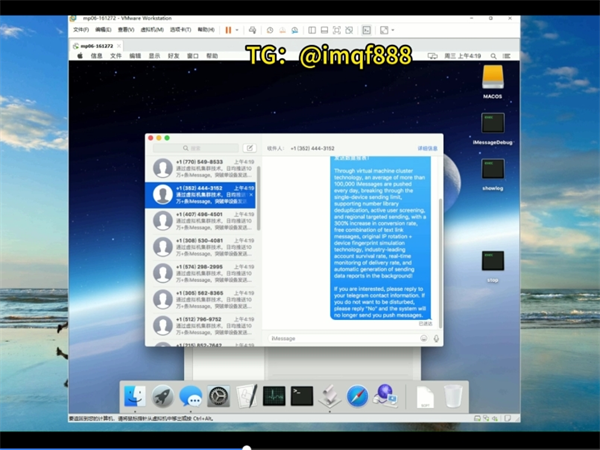Click the iMessage text input field

point(340,338)
